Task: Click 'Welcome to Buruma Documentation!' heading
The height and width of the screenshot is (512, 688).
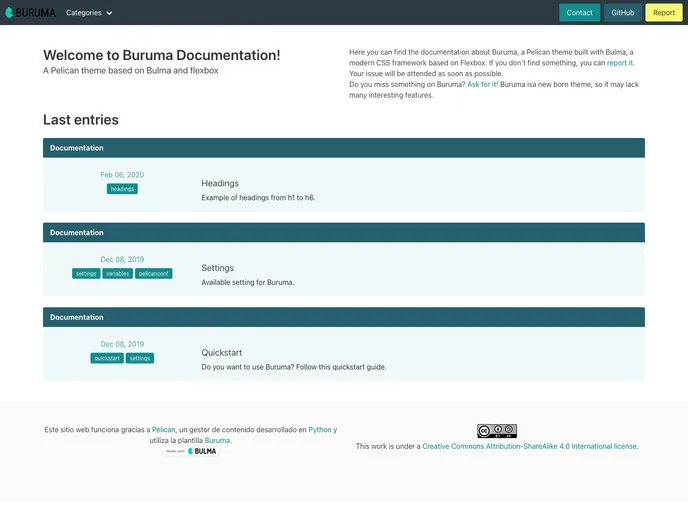Action: click(161, 55)
